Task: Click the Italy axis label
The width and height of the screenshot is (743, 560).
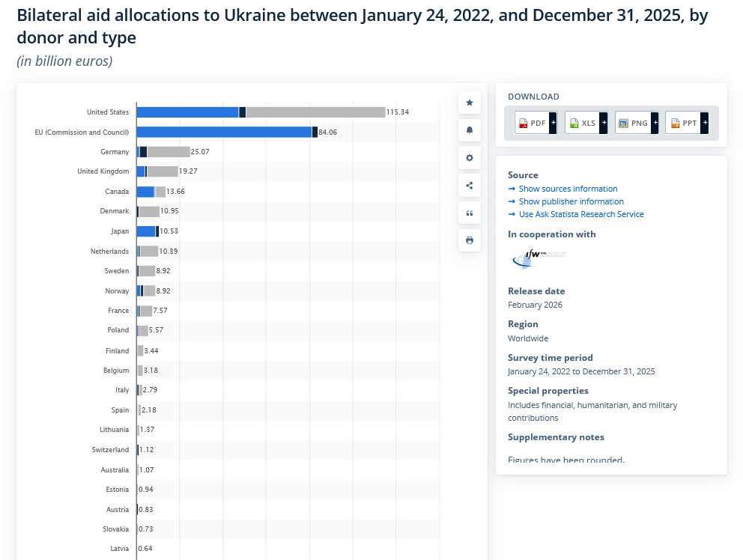Action: tap(122, 390)
